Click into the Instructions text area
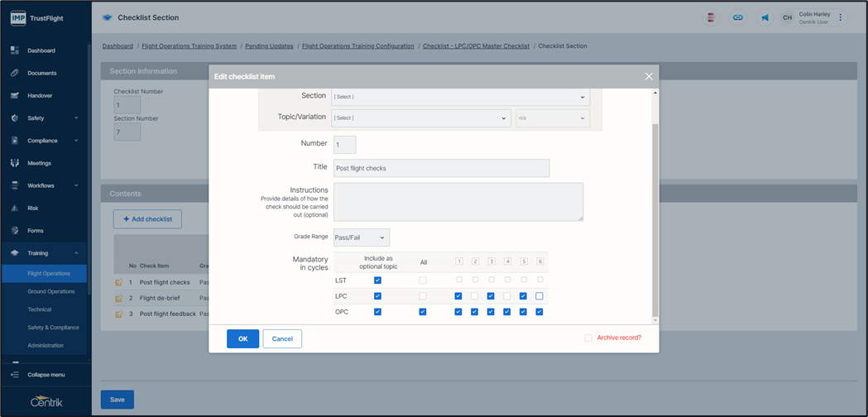Screen dimensions: 868x417 pyautogui.click(x=458, y=202)
